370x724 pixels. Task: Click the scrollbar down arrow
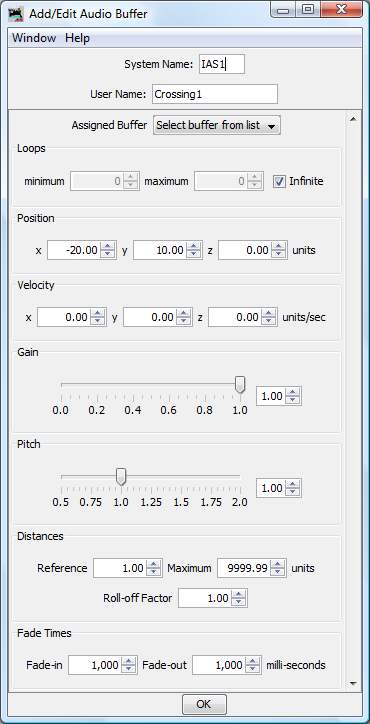coord(353,683)
